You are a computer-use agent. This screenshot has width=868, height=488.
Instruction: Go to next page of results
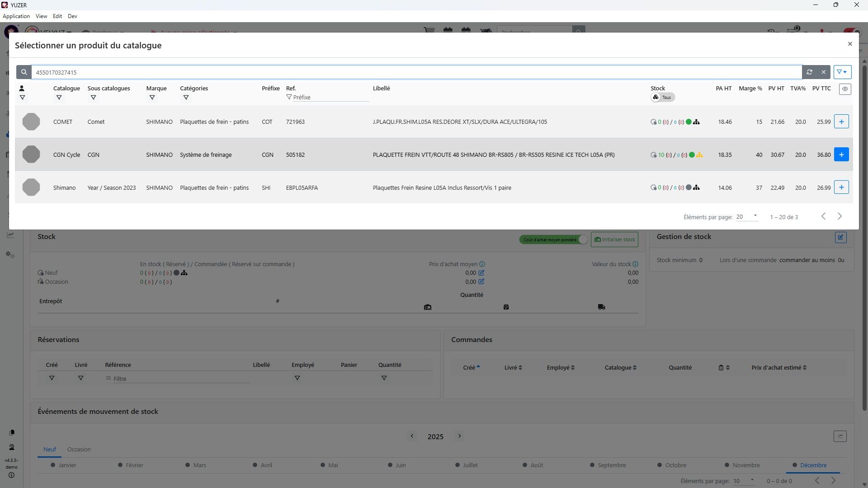tap(840, 216)
